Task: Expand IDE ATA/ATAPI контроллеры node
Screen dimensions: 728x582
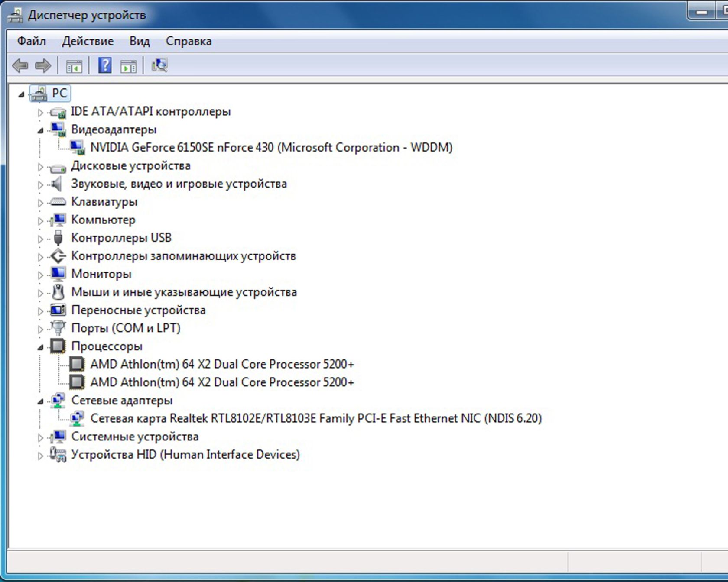Action: point(40,113)
